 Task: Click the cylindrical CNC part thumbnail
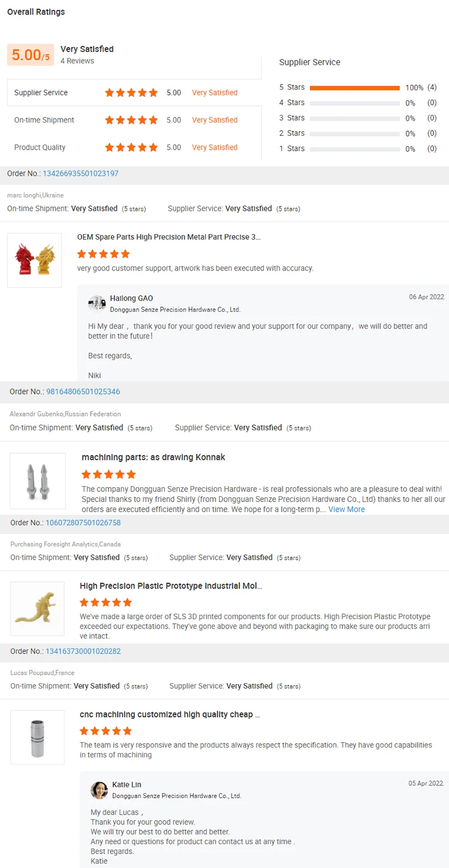coord(37,737)
